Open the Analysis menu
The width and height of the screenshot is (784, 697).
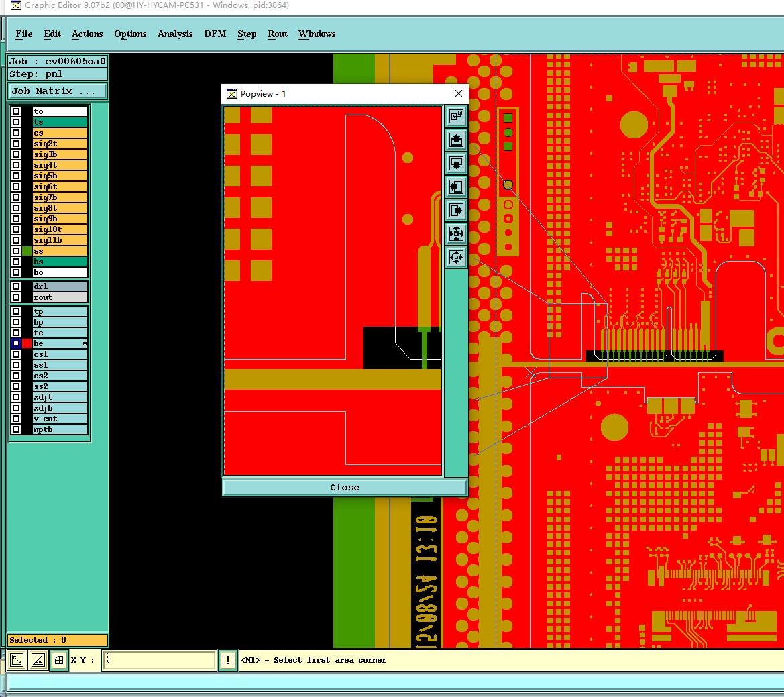coord(175,34)
